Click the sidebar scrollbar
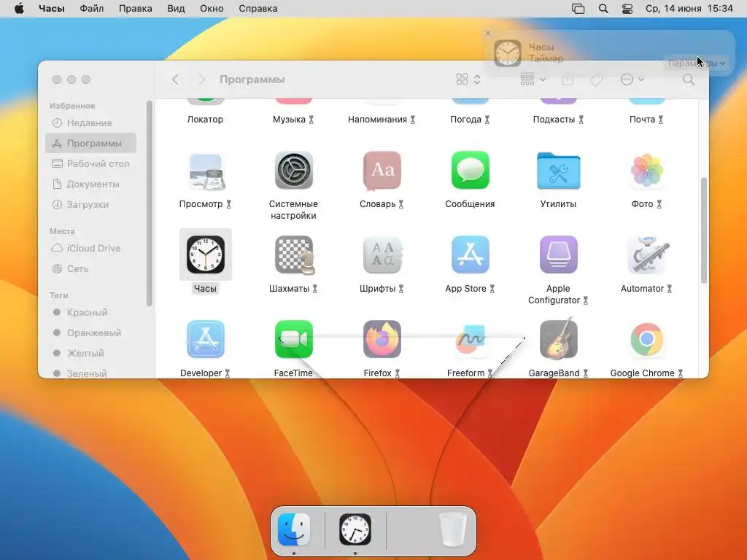Image resolution: width=747 pixels, height=560 pixels. (x=149, y=203)
